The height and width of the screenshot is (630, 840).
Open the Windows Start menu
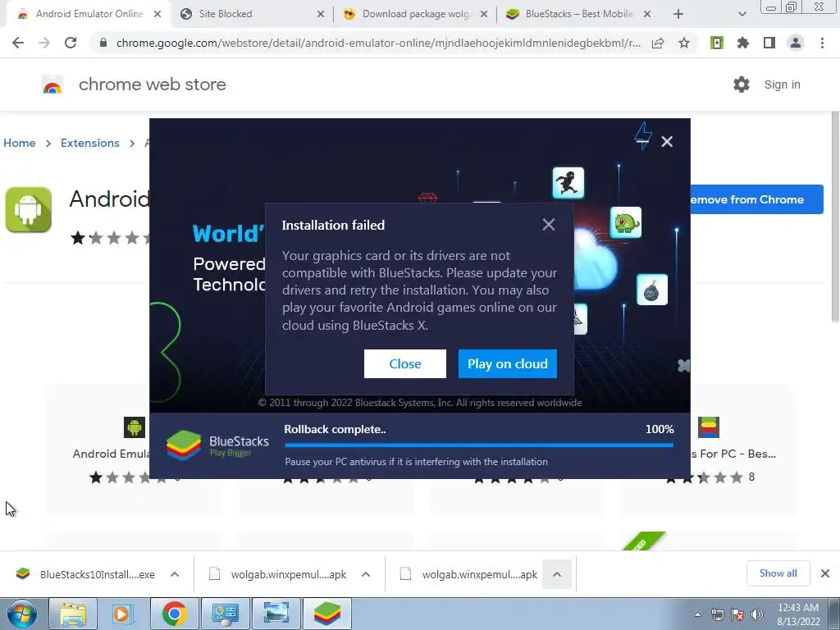pos(22,614)
